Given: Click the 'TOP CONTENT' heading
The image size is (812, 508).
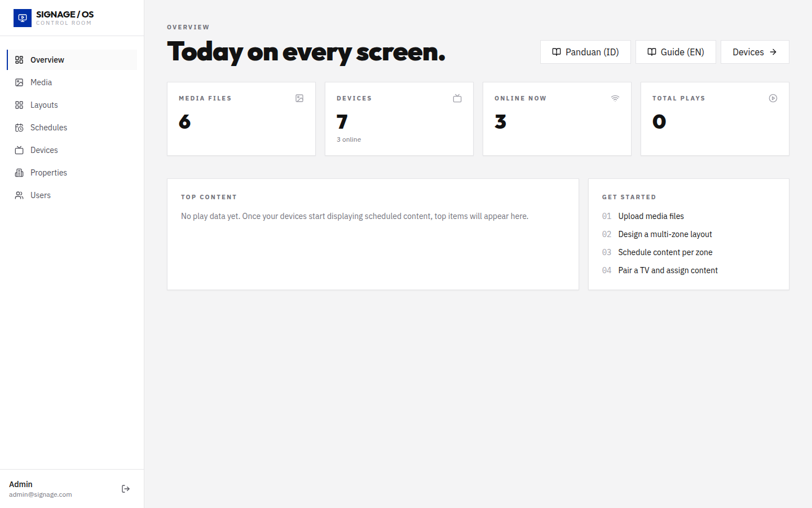Looking at the screenshot, I should [x=209, y=197].
